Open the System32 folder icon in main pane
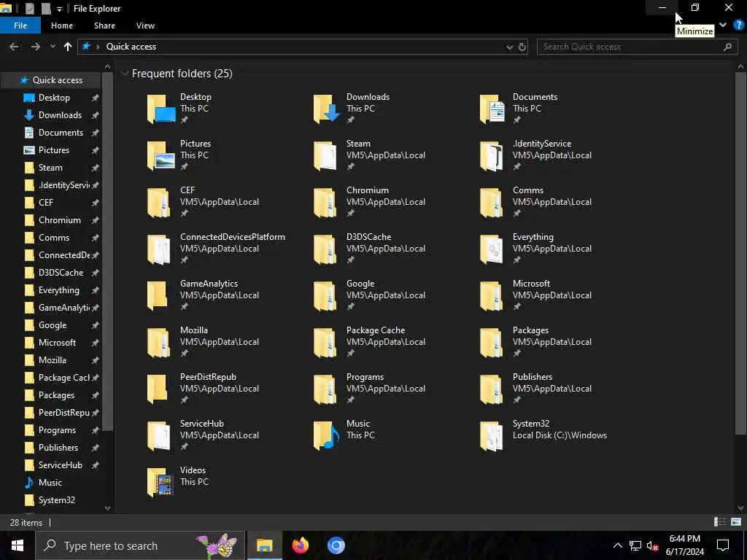 [x=492, y=435]
